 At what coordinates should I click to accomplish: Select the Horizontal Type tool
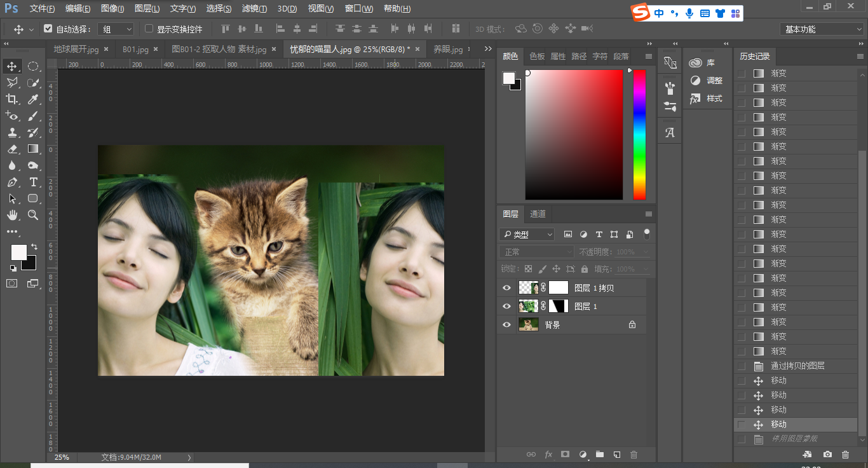33,182
